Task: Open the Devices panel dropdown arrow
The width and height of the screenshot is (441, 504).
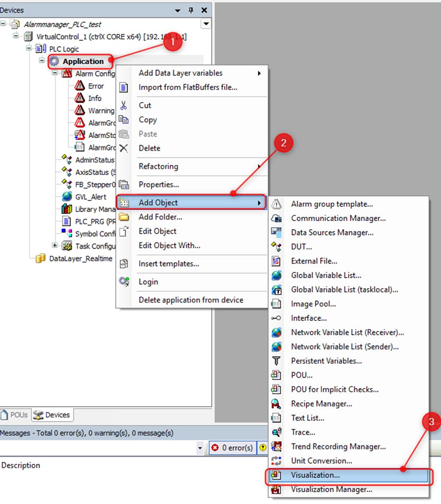Action: click(x=177, y=10)
